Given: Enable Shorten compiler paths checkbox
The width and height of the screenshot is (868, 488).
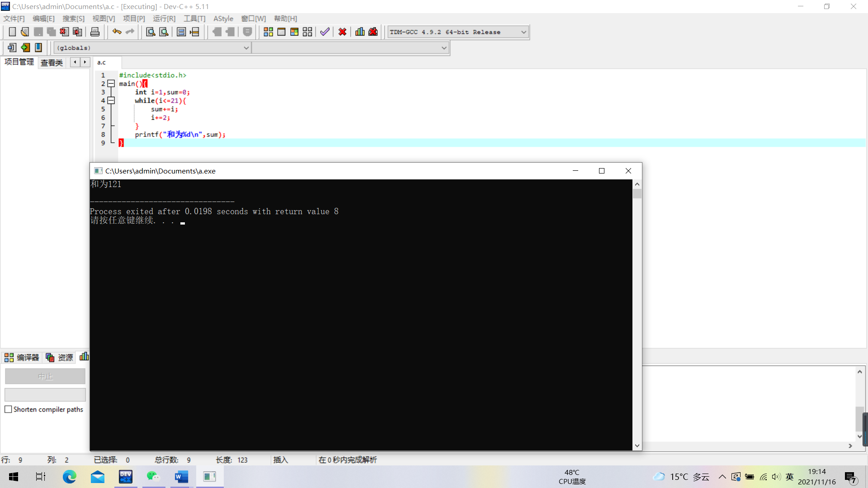Looking at the screenshot, I should coord(8,409).
